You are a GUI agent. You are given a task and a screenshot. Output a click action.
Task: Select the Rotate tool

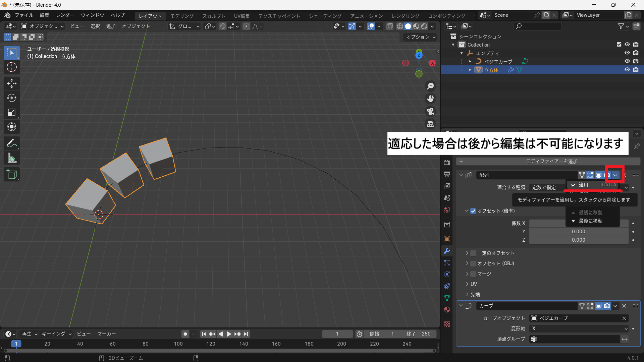[12, 98]
